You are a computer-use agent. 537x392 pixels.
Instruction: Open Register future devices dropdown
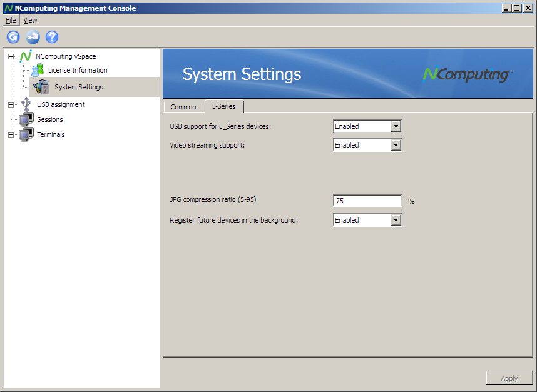[396, 220]
